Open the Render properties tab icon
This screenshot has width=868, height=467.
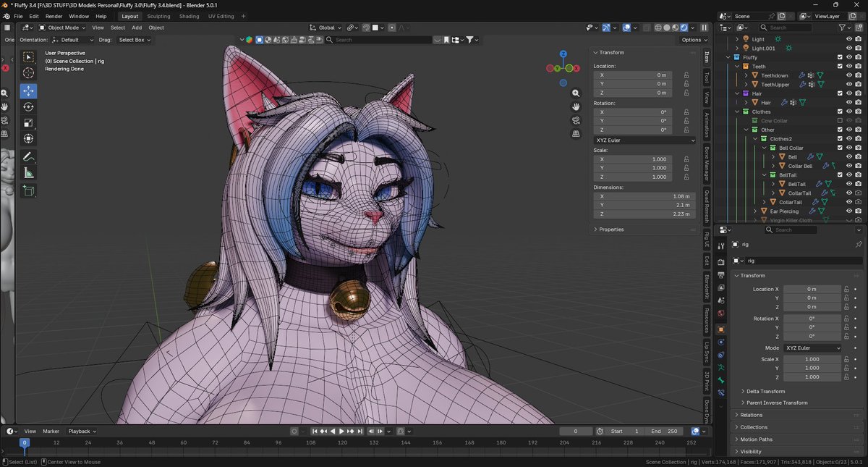[720, 262]
